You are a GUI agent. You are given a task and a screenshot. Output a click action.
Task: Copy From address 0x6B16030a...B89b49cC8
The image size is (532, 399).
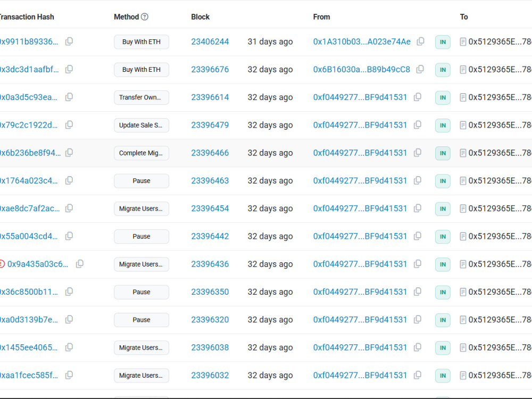[x=420, y=69]
